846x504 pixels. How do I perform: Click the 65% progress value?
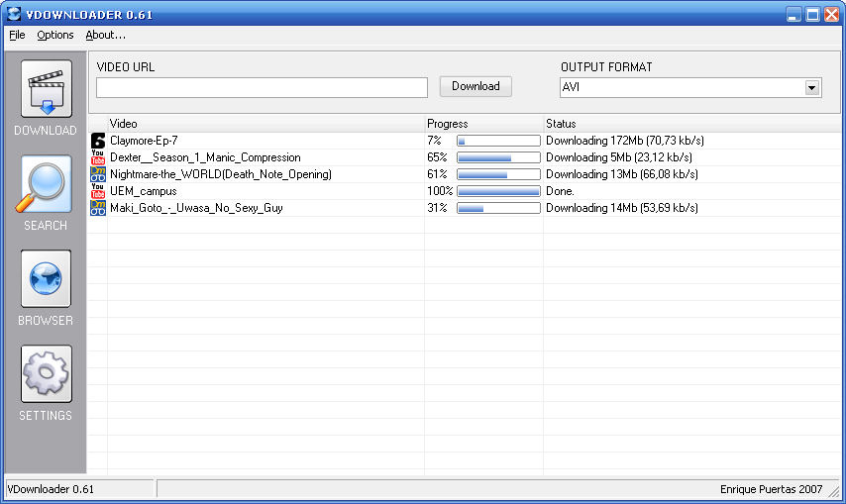pyautogui.click(x=437, y=157)
